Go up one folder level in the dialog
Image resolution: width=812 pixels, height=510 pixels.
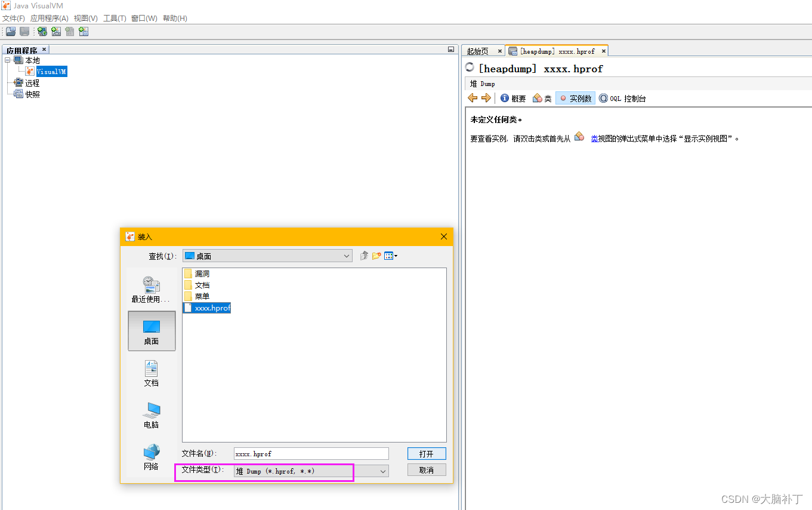click(x=365, y=256)
